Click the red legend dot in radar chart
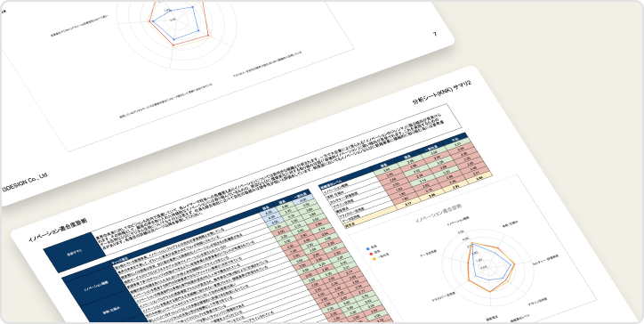The image size is (644, 324). tap(371, 254)
